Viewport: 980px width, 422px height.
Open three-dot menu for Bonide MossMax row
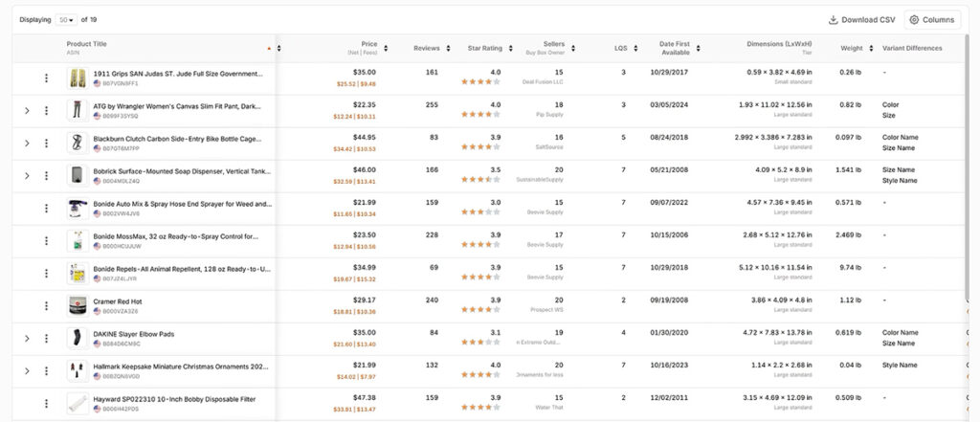coord(46,240)
